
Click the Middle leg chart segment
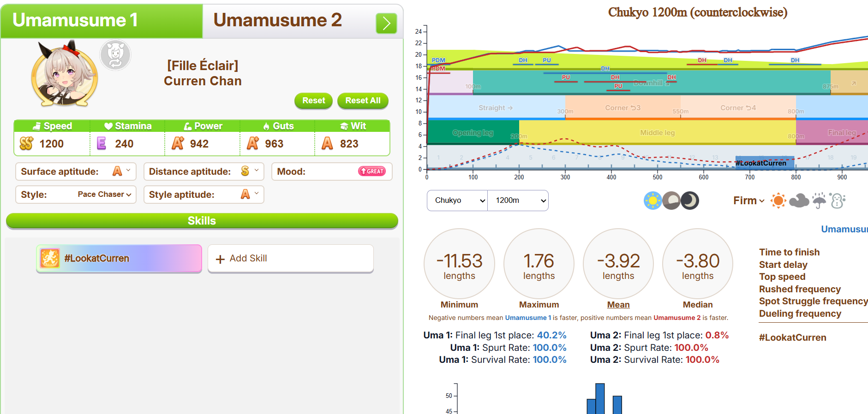coord(658,132)
